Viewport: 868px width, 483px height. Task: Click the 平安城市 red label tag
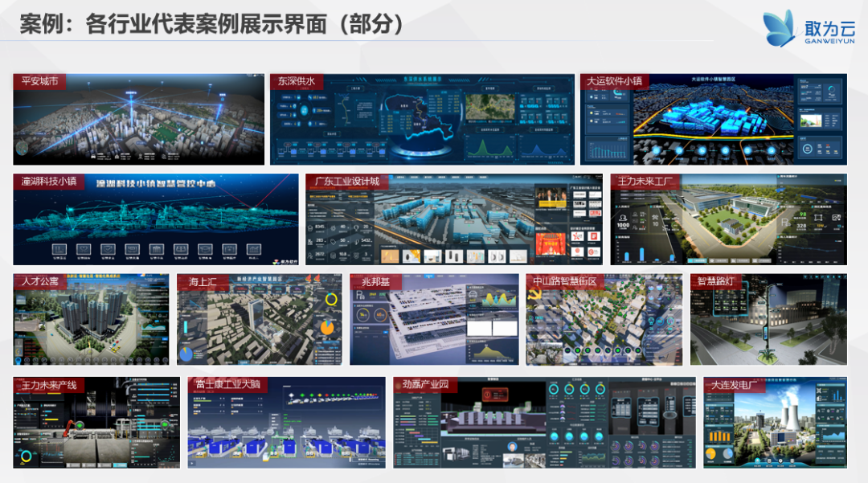pyautogui.click(x=39, y=81)
